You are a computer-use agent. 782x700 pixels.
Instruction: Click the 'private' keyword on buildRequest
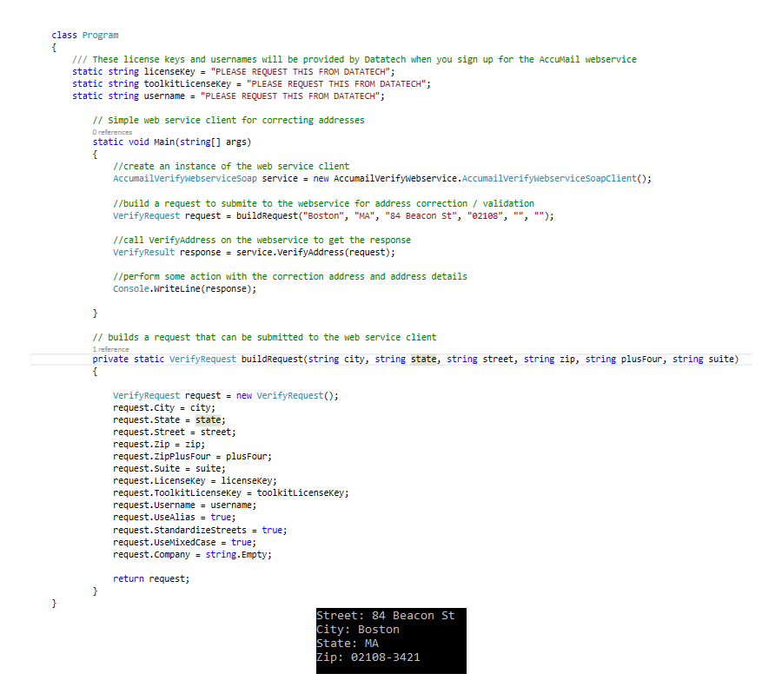pyautogui.click(x=110, y=359)
